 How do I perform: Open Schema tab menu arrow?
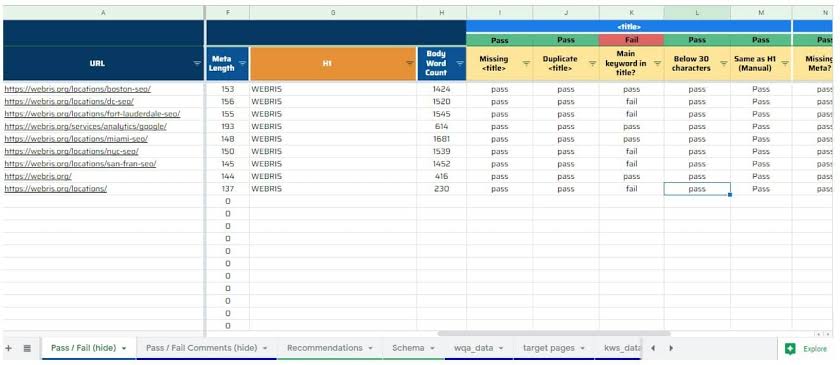432,348
